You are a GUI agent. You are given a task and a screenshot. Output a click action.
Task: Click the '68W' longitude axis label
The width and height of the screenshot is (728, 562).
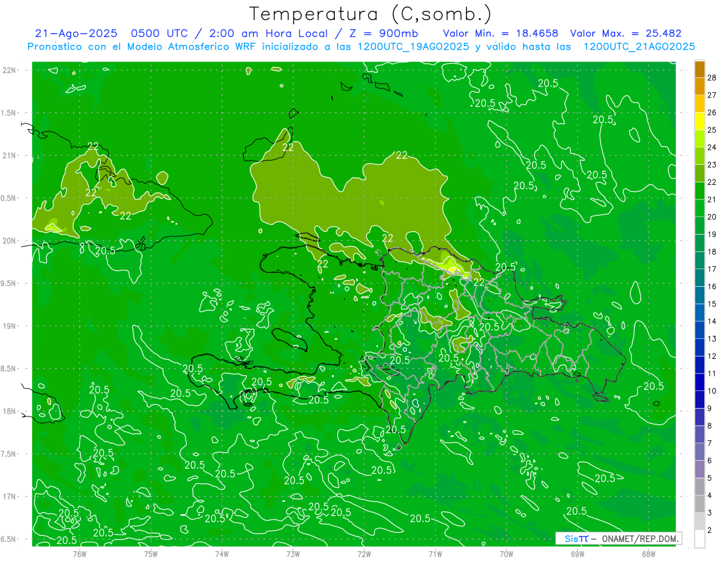pyautogui.click(x=649, y=554)
